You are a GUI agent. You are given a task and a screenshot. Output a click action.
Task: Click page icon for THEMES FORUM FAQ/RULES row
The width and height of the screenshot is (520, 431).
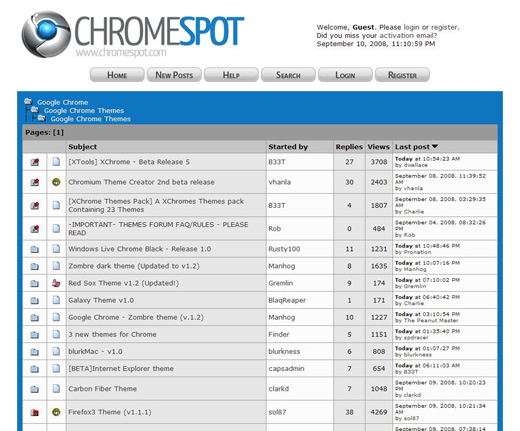56,228
